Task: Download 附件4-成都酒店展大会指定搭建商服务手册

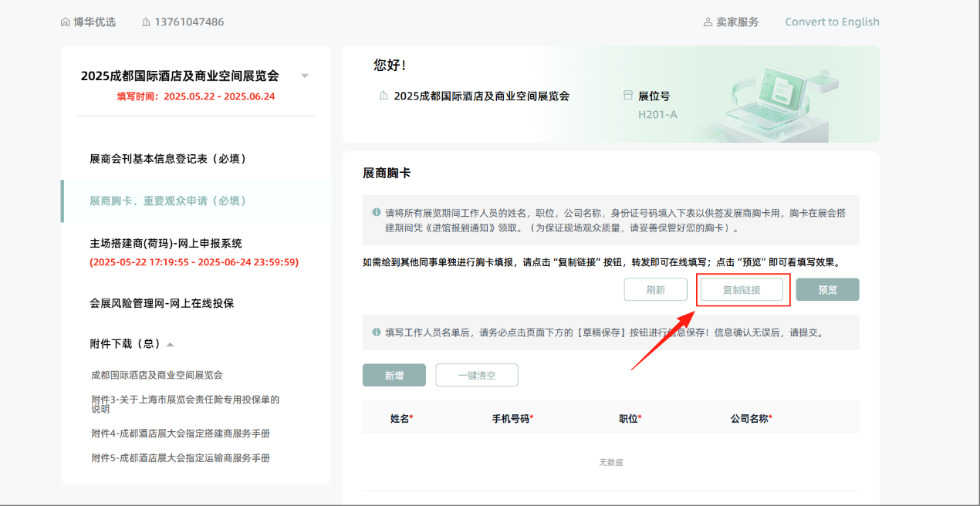Action: pyautogui.click(x=181, y=433)
